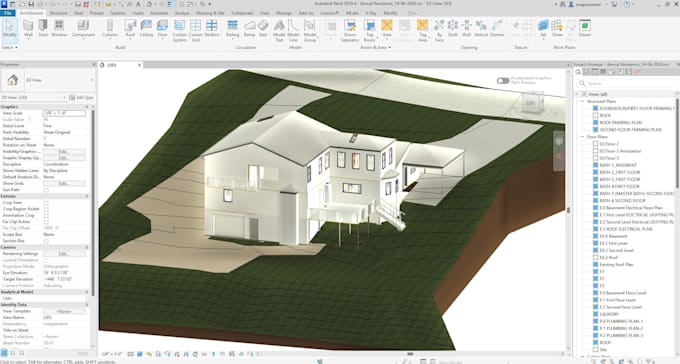Switch to the Insert ribbon tab
This screenshot has height=364, width=680.
138,13
